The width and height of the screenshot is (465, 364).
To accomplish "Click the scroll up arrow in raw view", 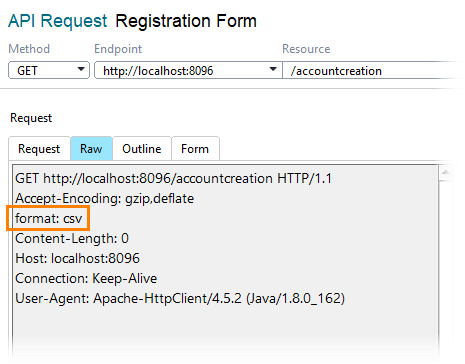I will [x=445, y=172].
